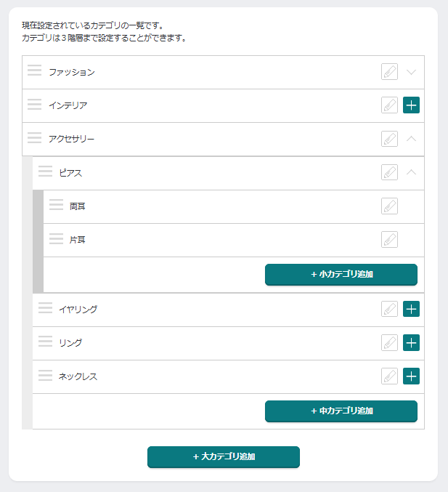Image resolution: width=448 pixels, height=492 pixels.
Task: Expand the ファッション category chevron
Action: click(x=412, y=72)
